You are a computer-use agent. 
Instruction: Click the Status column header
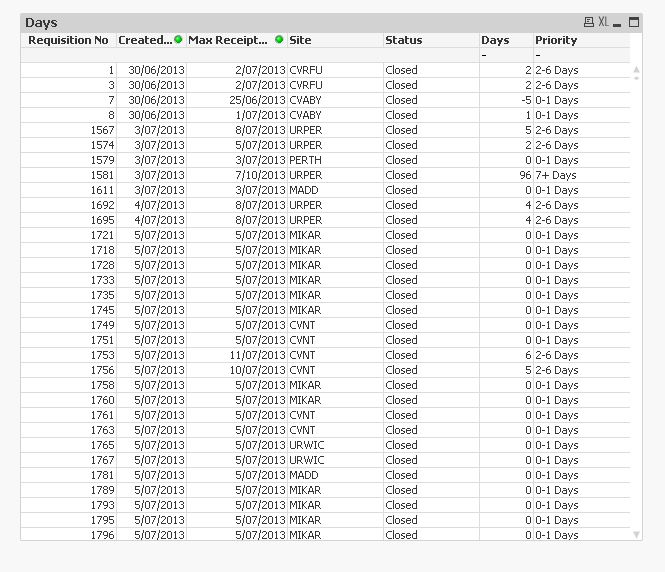pyautogui.click(x=431, y=40)
